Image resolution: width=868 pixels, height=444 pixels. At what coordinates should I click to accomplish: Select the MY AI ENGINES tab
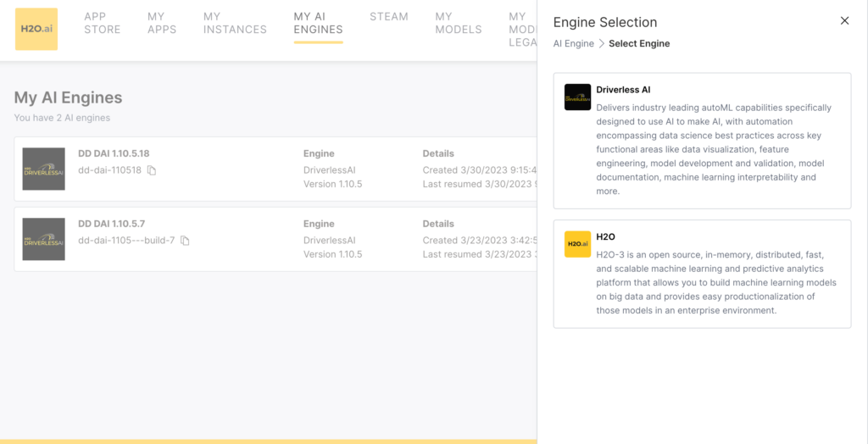pos(319,23)
